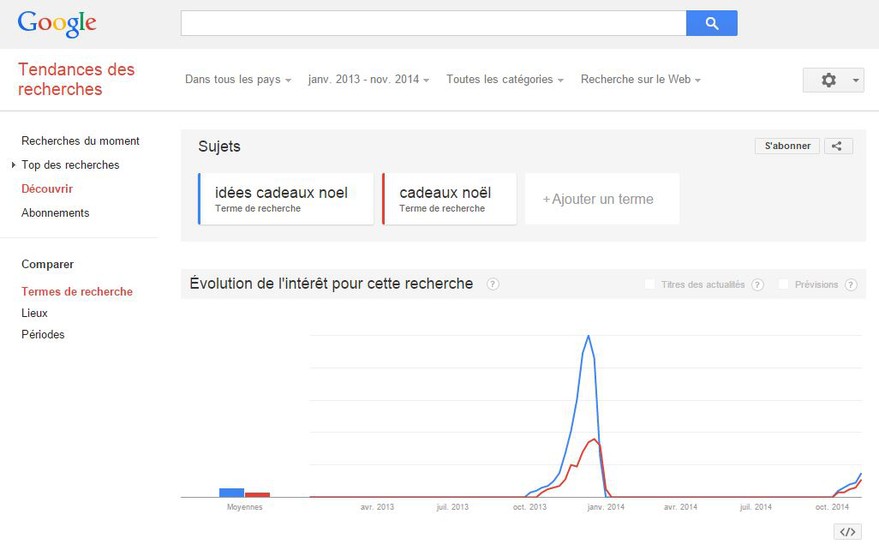Image resolution: width=879 pixels, height=556 pixels.
Task: Click help icon beside Prévisions
Action: point(851,285)
